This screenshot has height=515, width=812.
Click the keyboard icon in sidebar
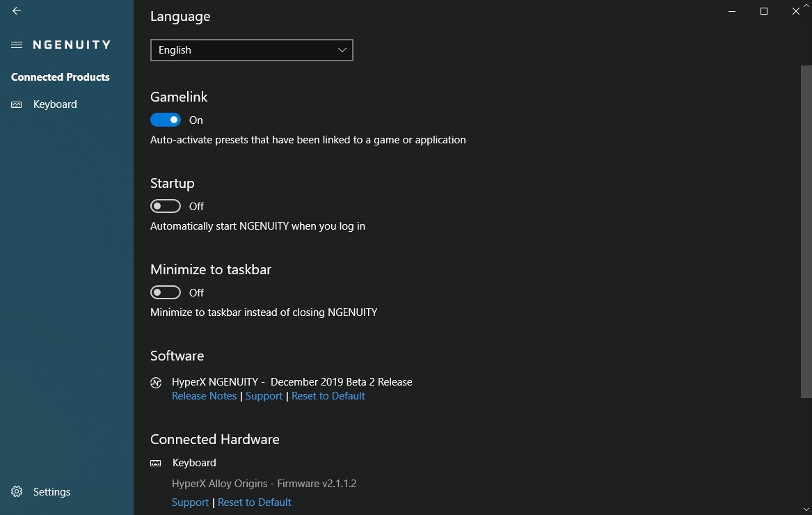(17, 104)
